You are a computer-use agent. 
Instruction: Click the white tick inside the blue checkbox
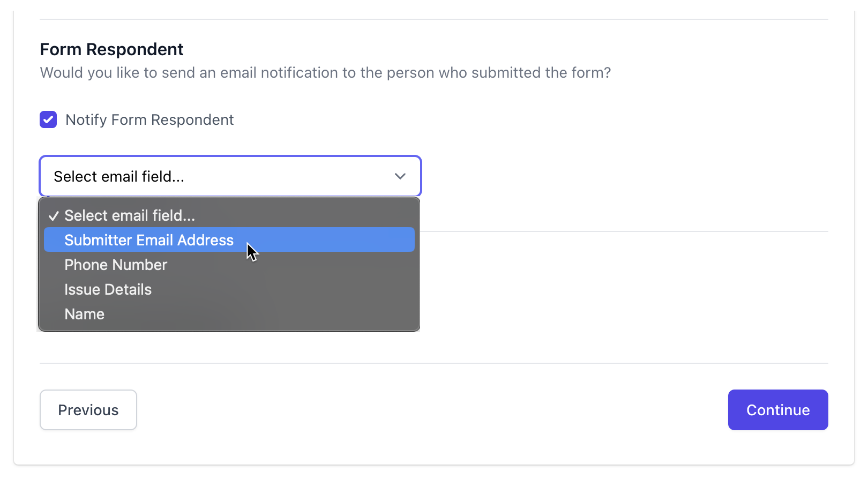48,119
